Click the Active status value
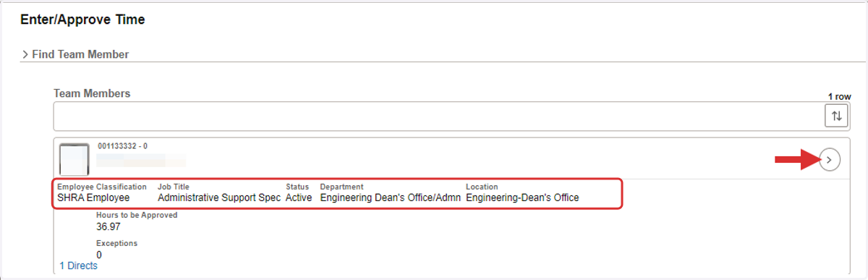This screenshot has width=868, height=280. click(x=299, y=198)
